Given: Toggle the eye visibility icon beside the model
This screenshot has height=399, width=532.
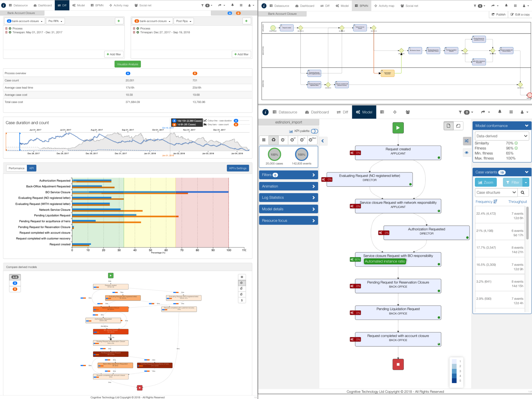Looking at the screenshot, I should click(467, 153).
